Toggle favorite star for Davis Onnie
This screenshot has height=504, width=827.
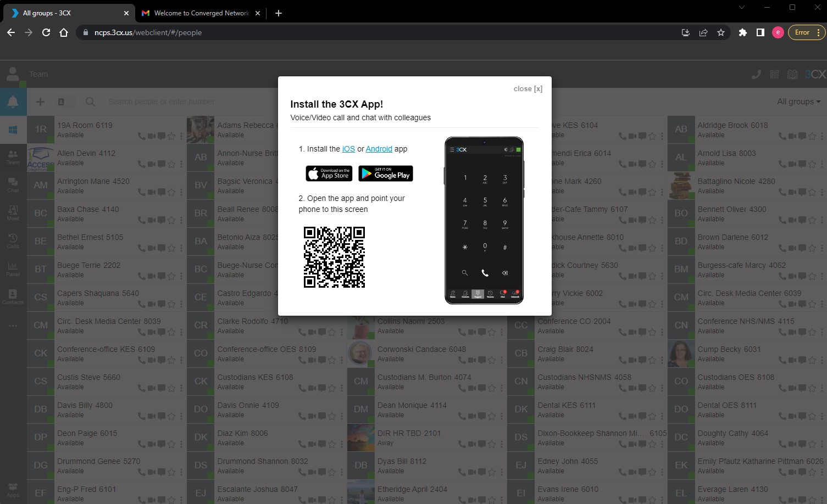pos(331,416)
